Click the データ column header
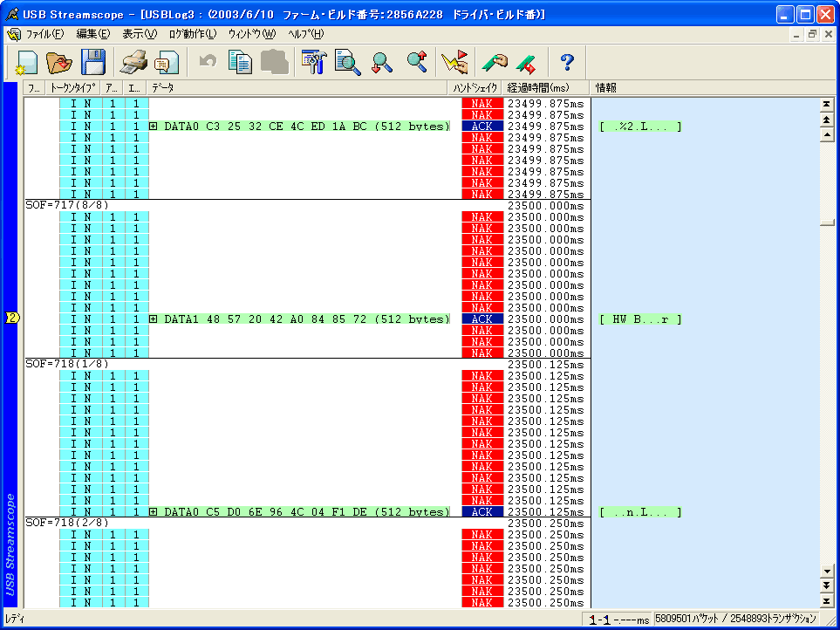 tap(297, 88)
